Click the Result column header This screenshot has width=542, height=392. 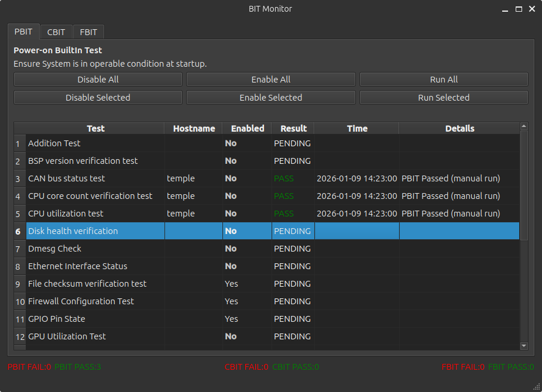click(x=293, y=128)
